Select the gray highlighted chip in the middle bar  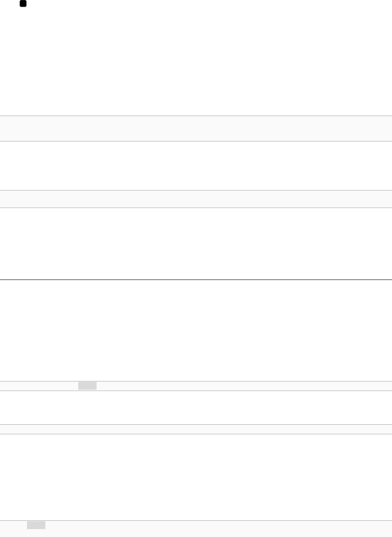[x=87, y=386]
